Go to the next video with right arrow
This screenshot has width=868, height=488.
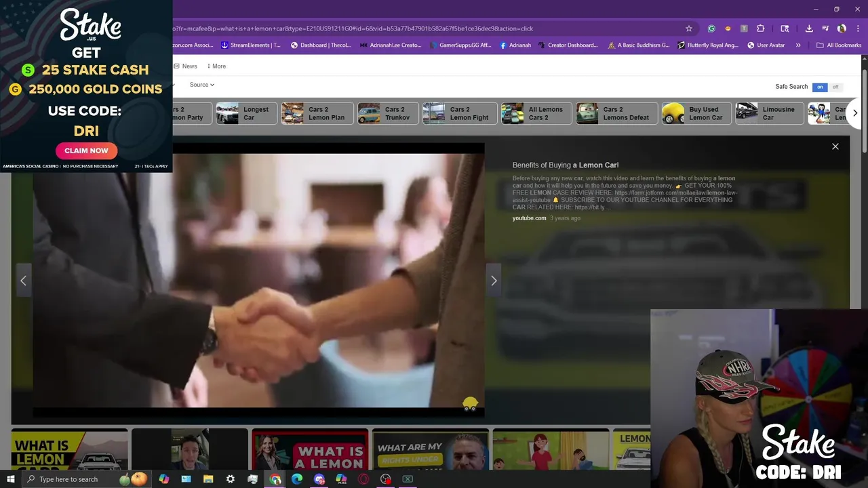pos(494,281)
